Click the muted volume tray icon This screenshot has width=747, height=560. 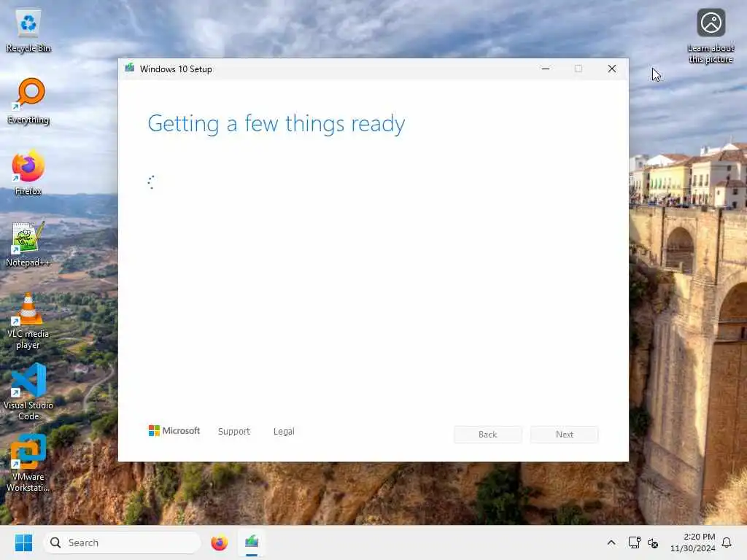pyautogui.click(x=653, y=542)
